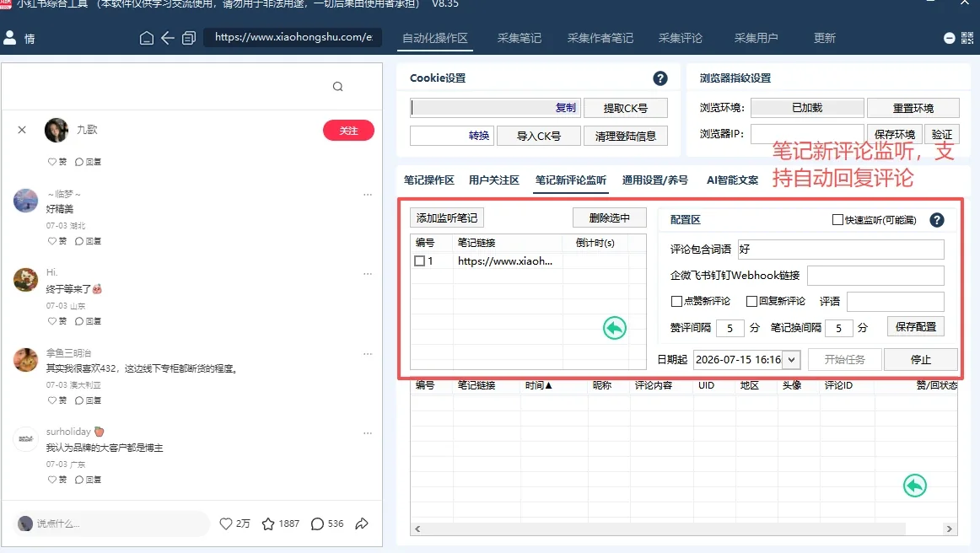
Task: Open more options for surholiday comment
Action: click(368, 433)
